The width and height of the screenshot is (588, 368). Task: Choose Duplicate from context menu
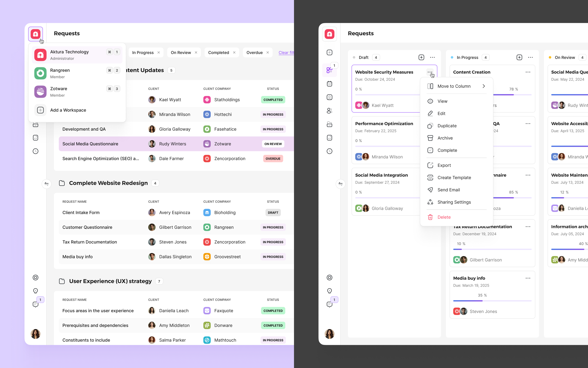457,126
